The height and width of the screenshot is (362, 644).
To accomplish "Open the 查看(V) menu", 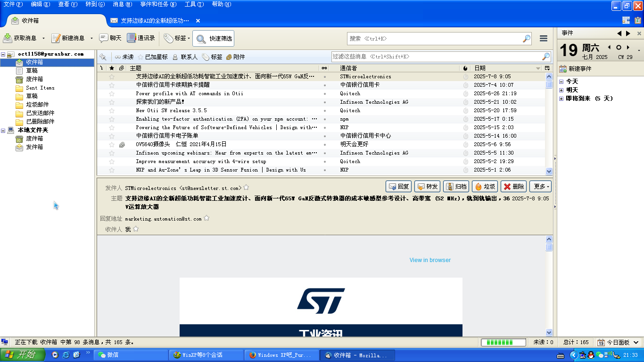I will click(67, 4).
